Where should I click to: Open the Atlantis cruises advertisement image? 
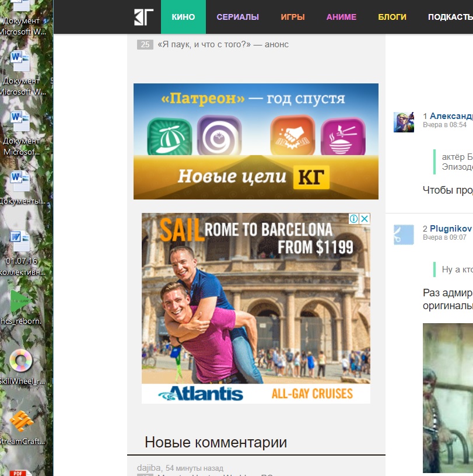(x=256, y=308)
